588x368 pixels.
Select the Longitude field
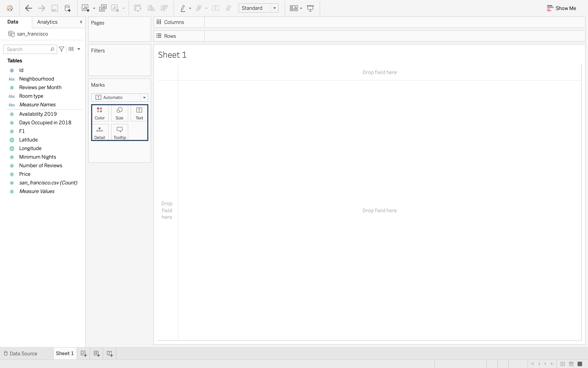(x=30, y=148)
